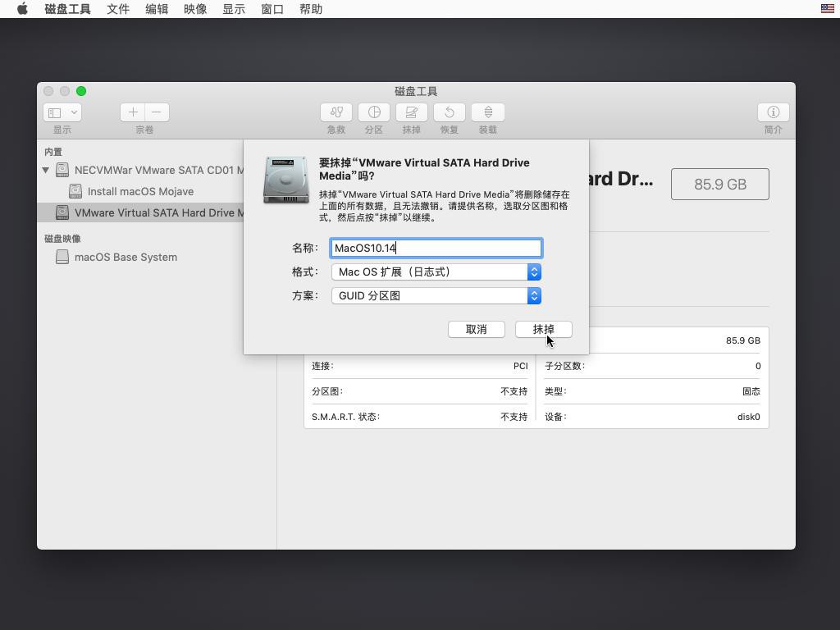The width and height of the screenshot is (840, 630).
Task: Open the 窗口 menu
Action: 272,9
